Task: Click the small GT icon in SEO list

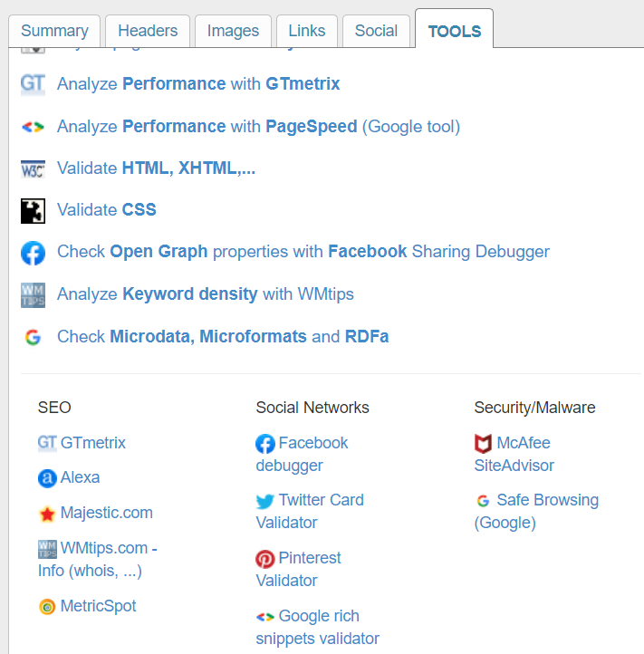Action: pyautogui.click(x=47, y=443)
